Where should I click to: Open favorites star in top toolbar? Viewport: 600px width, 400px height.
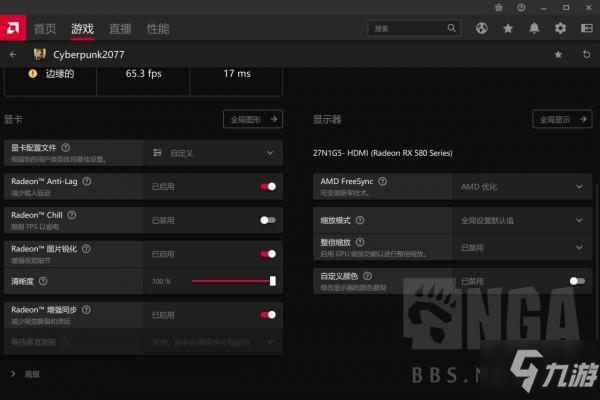coord(508,28)
